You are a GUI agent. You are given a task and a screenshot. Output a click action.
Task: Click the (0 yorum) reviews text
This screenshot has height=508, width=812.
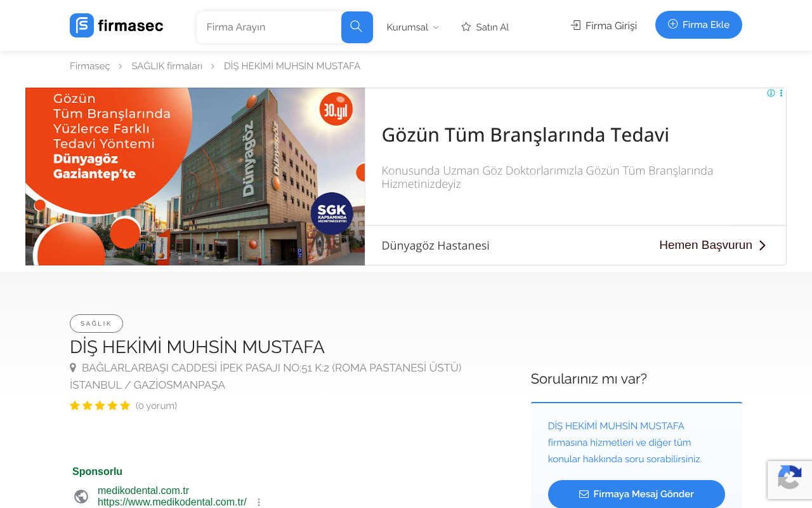tap(156, 406)
